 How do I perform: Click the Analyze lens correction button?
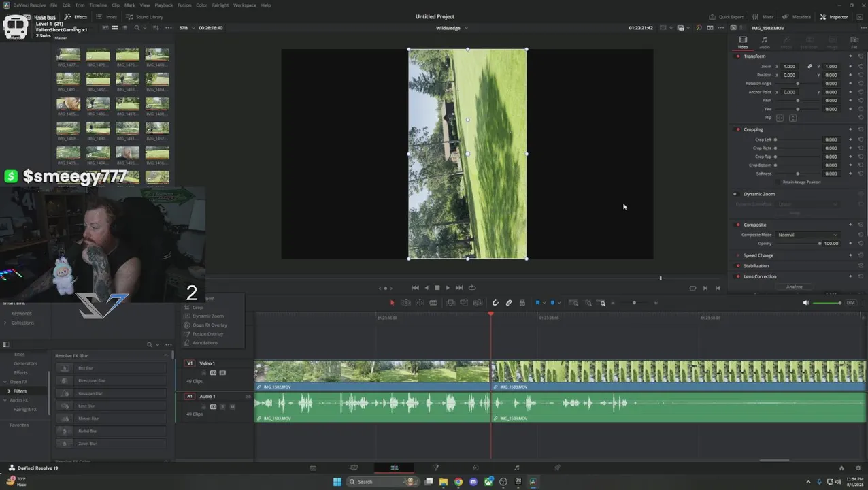pyautogui.click(x=795, y=287)
